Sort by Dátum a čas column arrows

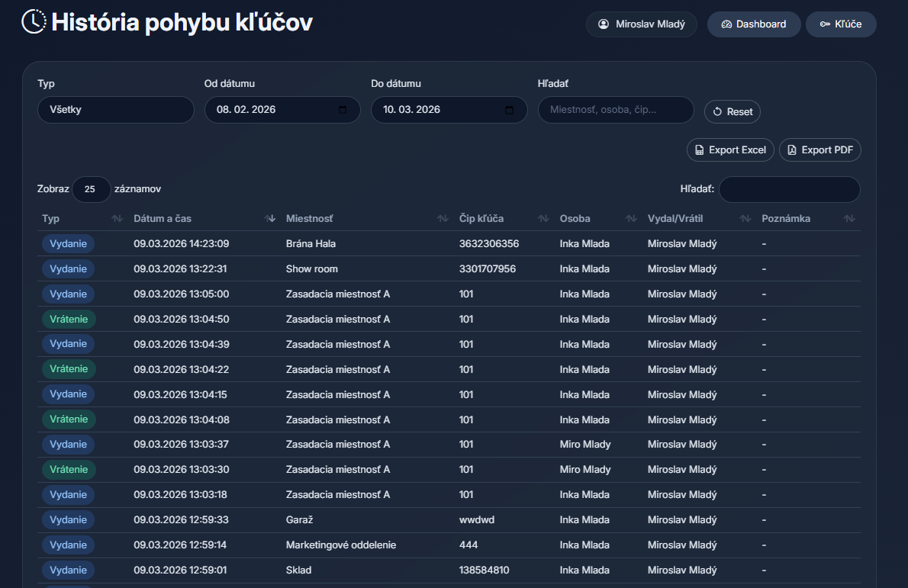coord(270,219)
